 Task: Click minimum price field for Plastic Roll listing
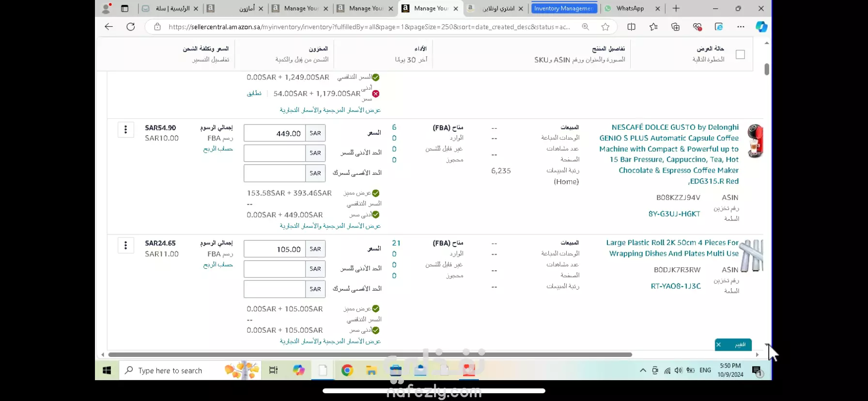(275, 269)
